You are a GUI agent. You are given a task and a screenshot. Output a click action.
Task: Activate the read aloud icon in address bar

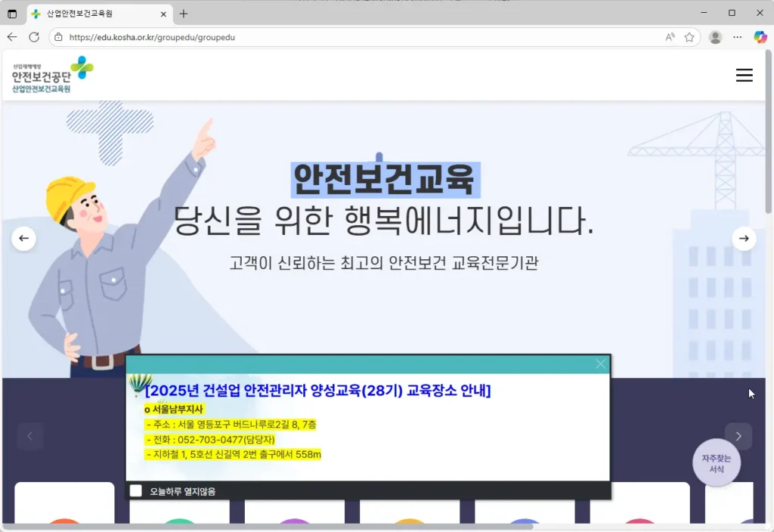point(669,36)
